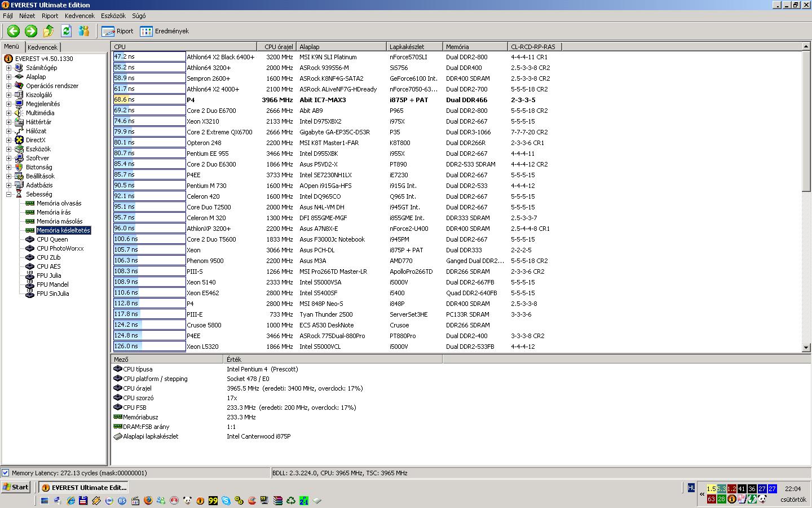Expand the Operációs rendszer tree node
Image resolution: width=812 pixels, height=508 pixels.
[x=8, y=86]
